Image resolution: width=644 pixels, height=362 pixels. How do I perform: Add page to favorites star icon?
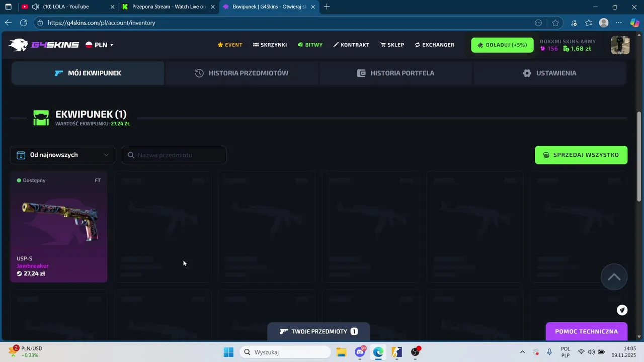pyautogui.click(x=555, y=23)
